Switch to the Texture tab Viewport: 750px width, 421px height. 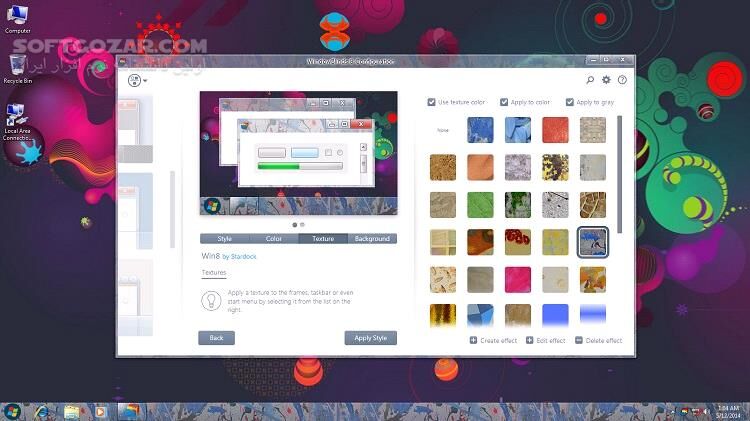[323, 239]
